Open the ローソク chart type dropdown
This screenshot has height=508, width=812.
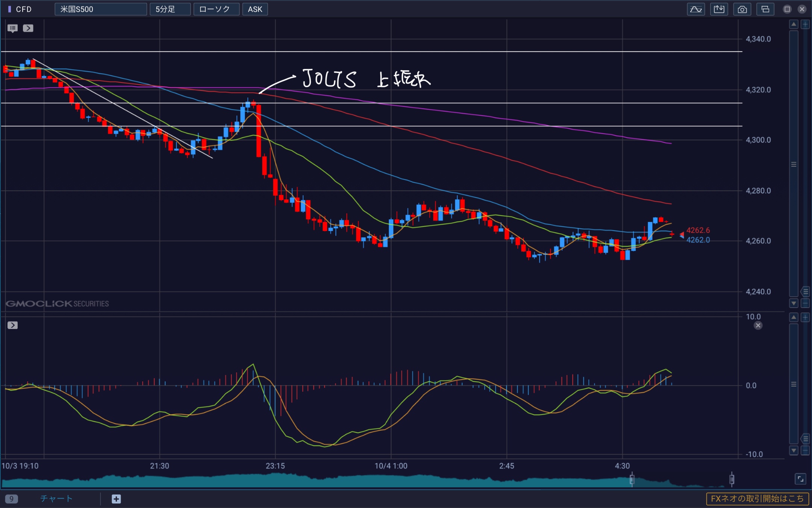(216, 9)
